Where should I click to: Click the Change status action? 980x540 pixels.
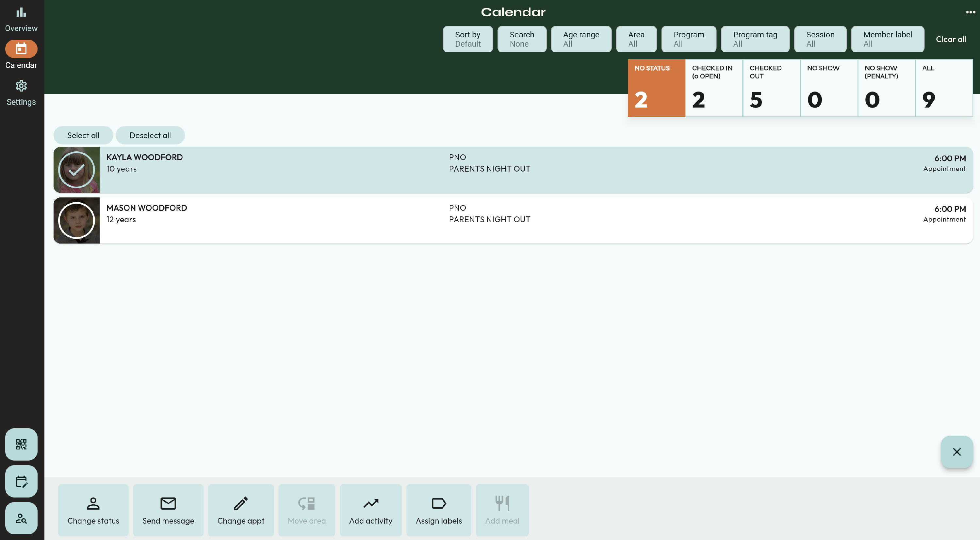[x=93, y=510]
